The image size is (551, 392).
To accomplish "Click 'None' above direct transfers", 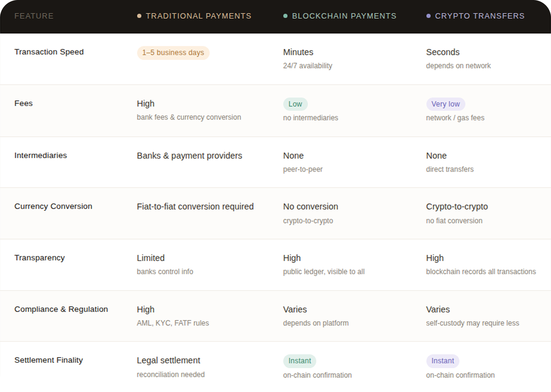I will pyautogui.click(x=436, y=156).
